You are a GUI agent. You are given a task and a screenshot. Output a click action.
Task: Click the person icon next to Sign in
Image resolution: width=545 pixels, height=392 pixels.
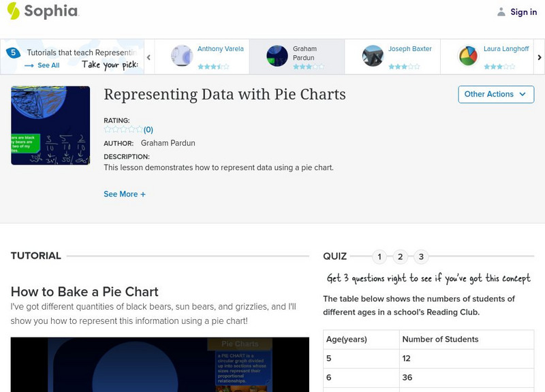pyautogui.click(x=500, y=12)
